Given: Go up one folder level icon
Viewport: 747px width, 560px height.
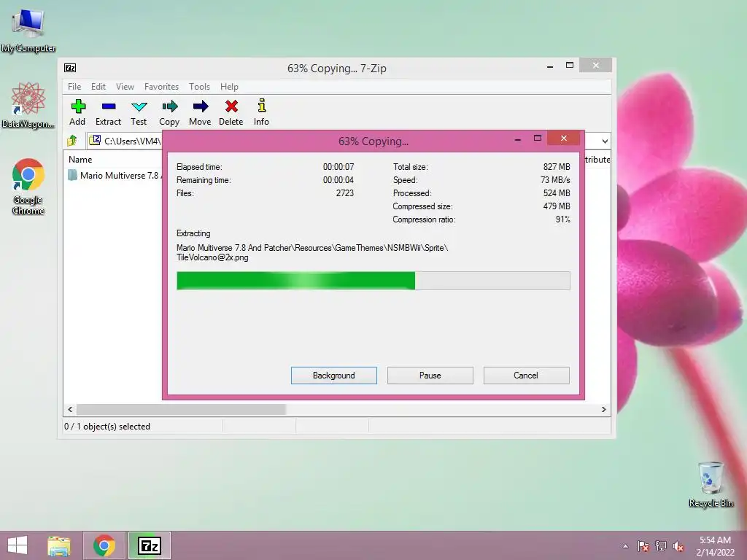Looking at the screenshot, I should click(72, 141).
